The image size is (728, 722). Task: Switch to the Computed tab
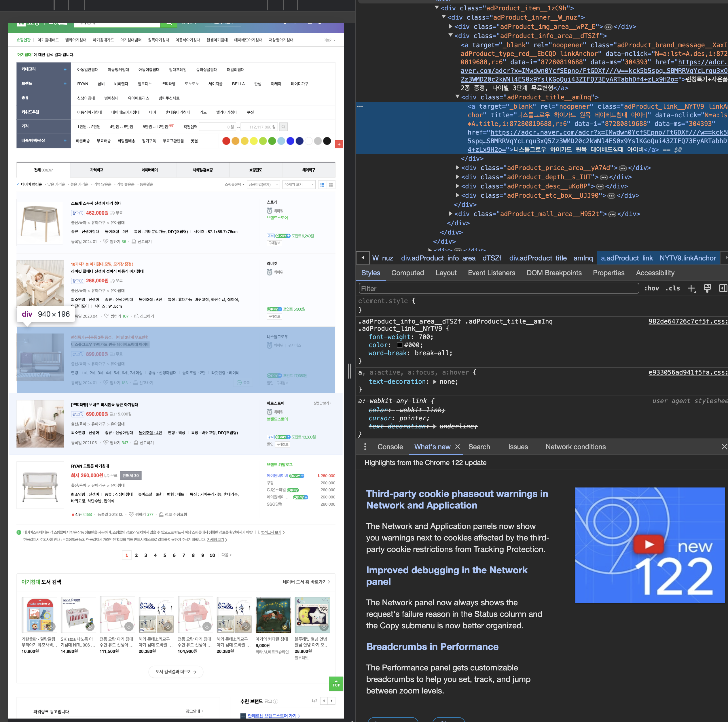(407, 273)
